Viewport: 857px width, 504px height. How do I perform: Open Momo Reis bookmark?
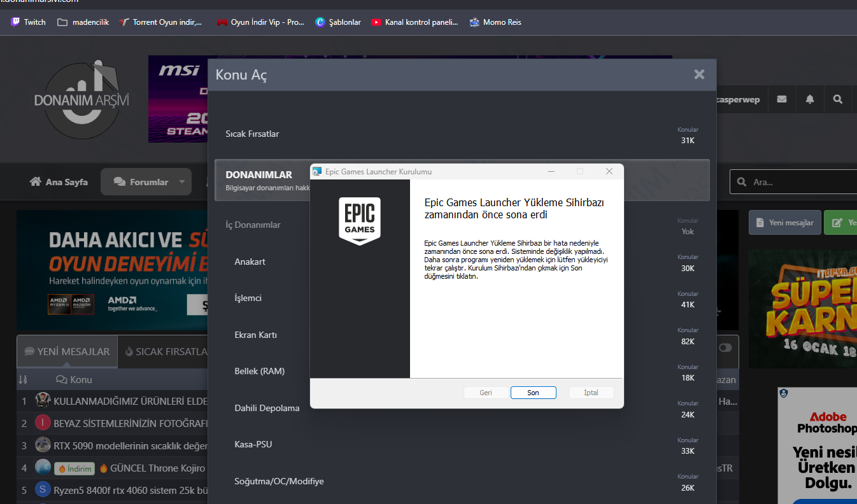tap(496, 22)
